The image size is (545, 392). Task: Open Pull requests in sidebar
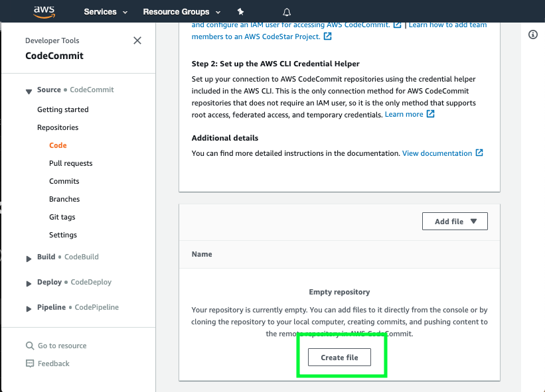70,163
